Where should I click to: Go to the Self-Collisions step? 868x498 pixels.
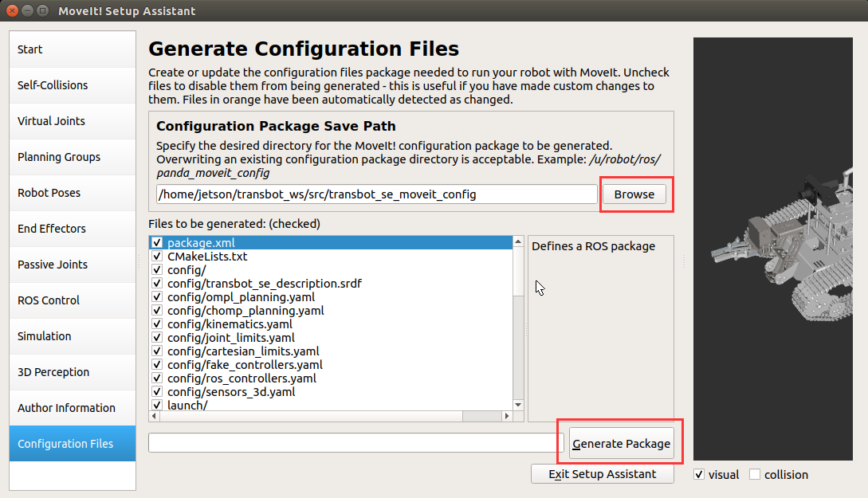click(x=73, y=85)
